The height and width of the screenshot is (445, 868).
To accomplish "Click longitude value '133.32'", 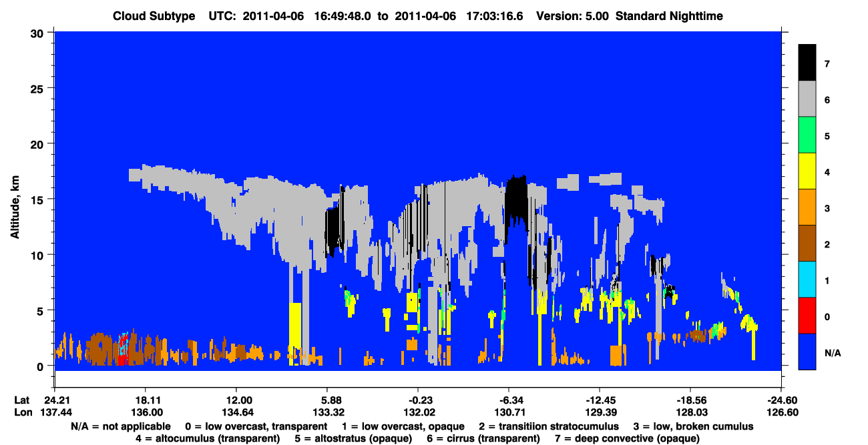I will (x=327, y=412).
